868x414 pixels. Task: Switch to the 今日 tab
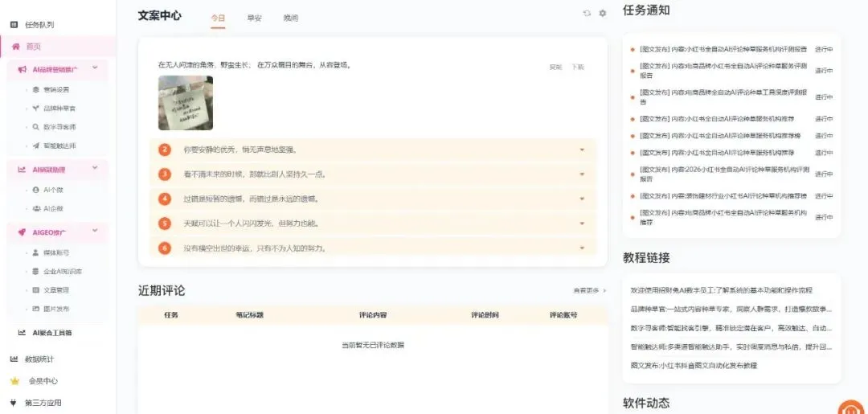tap(218, 18)
